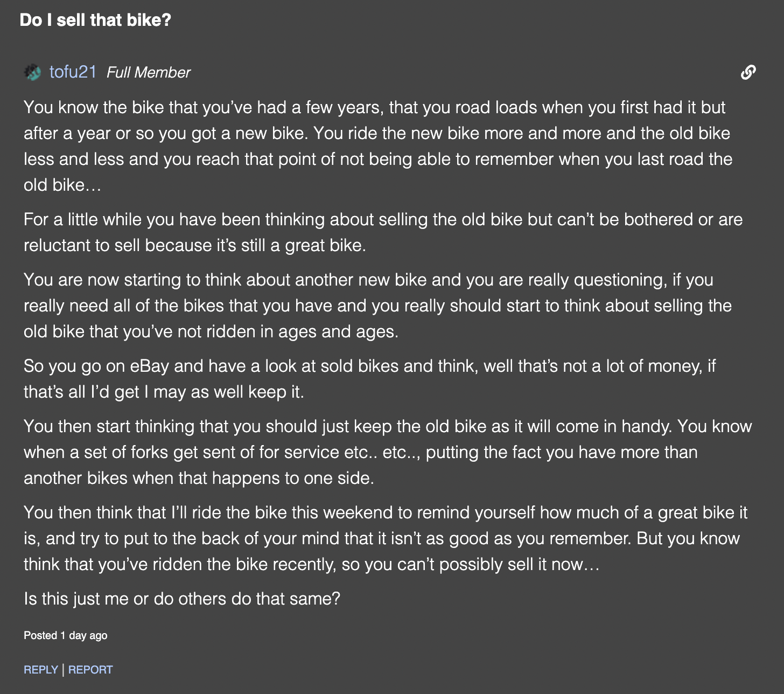Click the paragraph starting "You are now starting"

pos(377,306)
